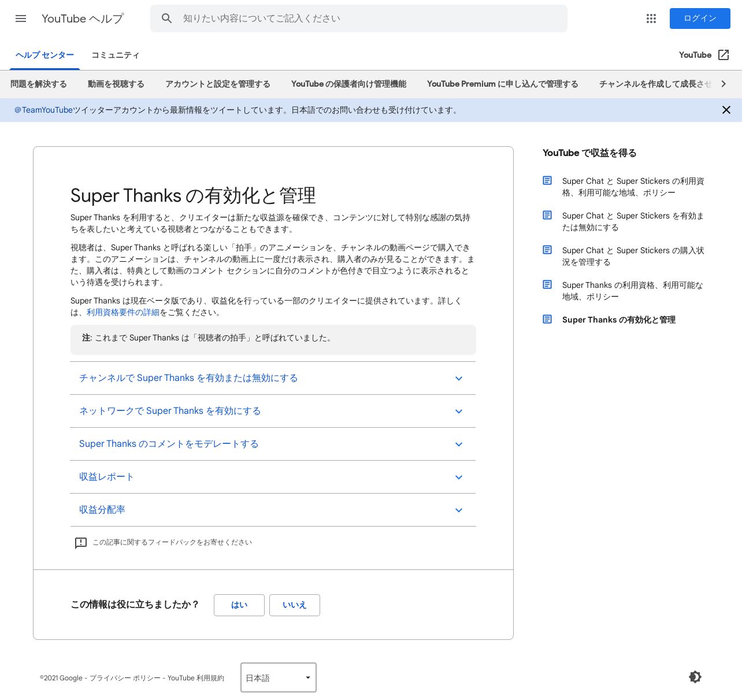The width and height of the screenshot is (742, 700).
Task: Click この記事に関するフィードバックをお寄せください
Action: (172, 542)
